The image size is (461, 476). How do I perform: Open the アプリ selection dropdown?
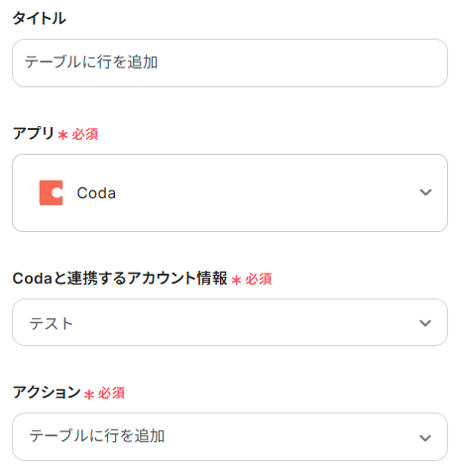click(230, 192)
